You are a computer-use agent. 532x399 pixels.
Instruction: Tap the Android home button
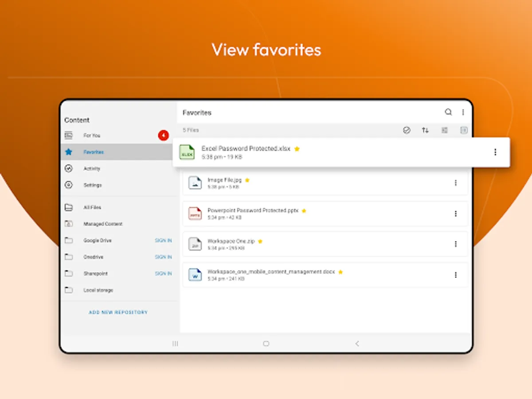click(x=266, y=343)
